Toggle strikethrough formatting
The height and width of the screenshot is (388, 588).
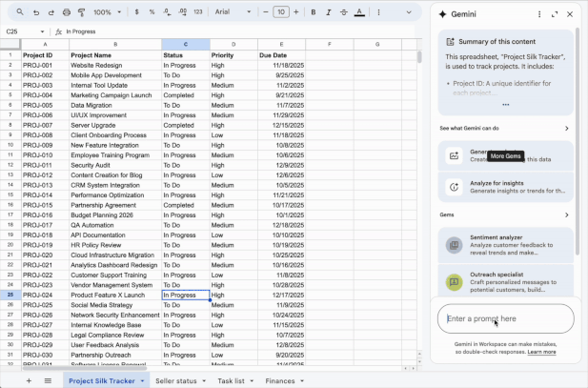coord(343,12)
